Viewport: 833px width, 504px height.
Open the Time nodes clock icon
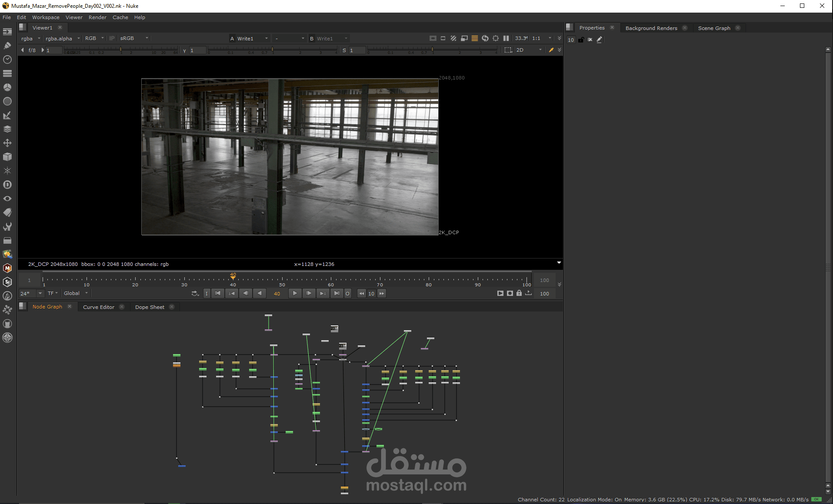(7, 60)
